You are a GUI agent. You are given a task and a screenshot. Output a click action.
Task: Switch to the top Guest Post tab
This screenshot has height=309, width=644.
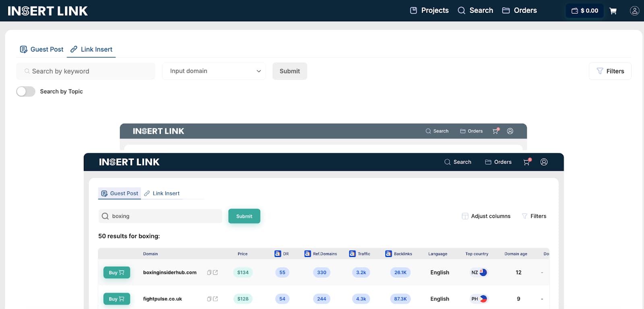[x=42, y=49]
